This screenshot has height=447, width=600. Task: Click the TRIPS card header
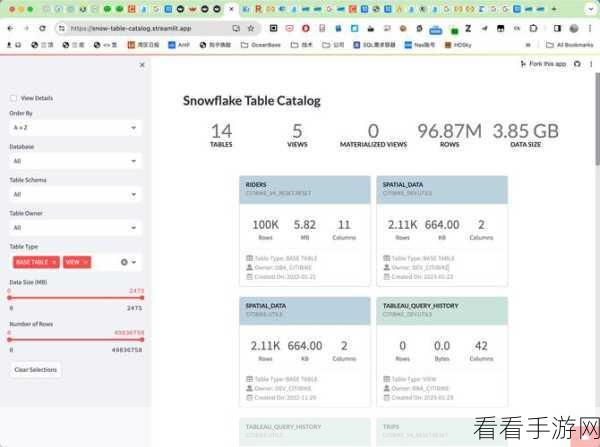[442, 431]
